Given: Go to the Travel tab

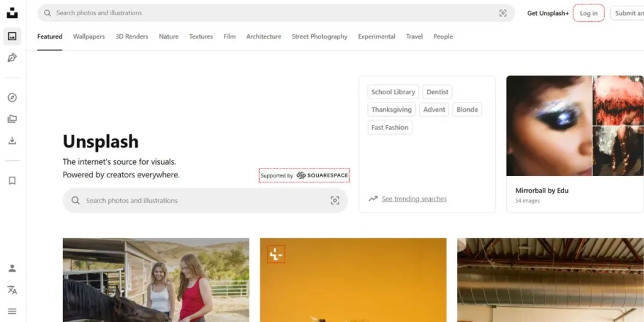Looking at the screenshot, I should [x=414, y=36].
